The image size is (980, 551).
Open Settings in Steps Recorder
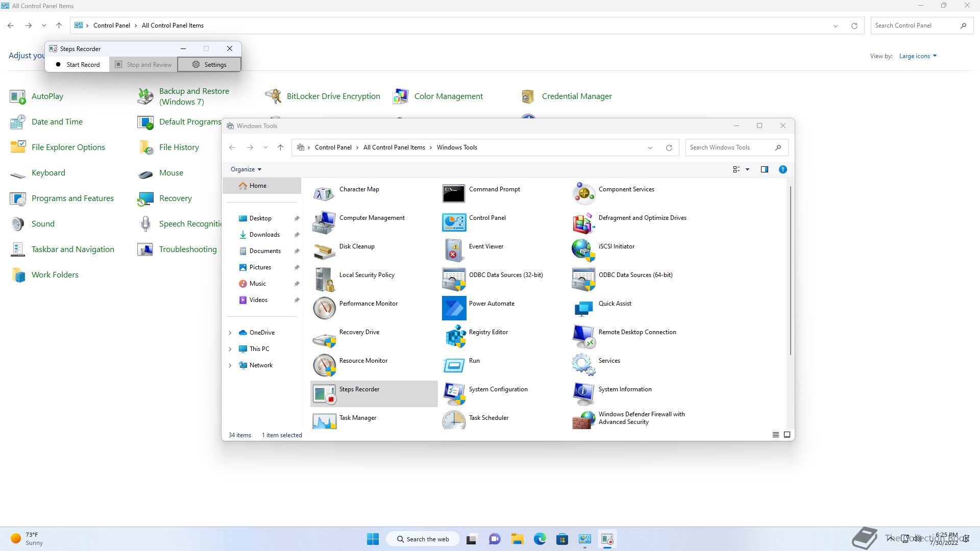209,65
